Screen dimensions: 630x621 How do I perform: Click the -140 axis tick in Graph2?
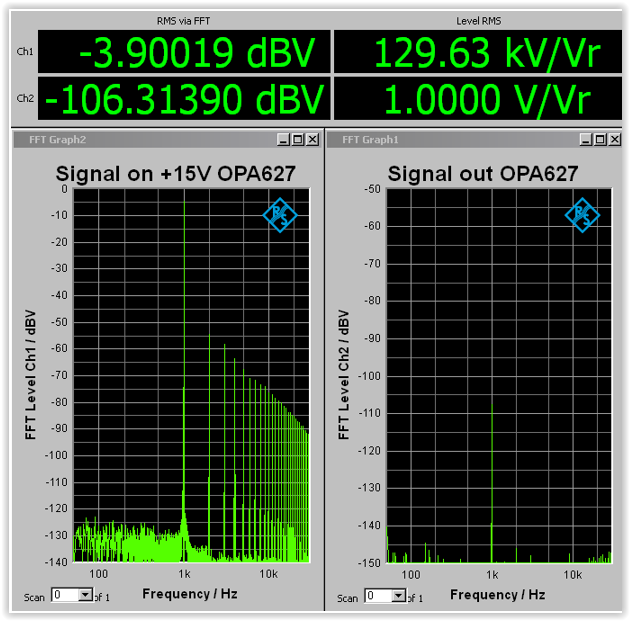point(56,562)
